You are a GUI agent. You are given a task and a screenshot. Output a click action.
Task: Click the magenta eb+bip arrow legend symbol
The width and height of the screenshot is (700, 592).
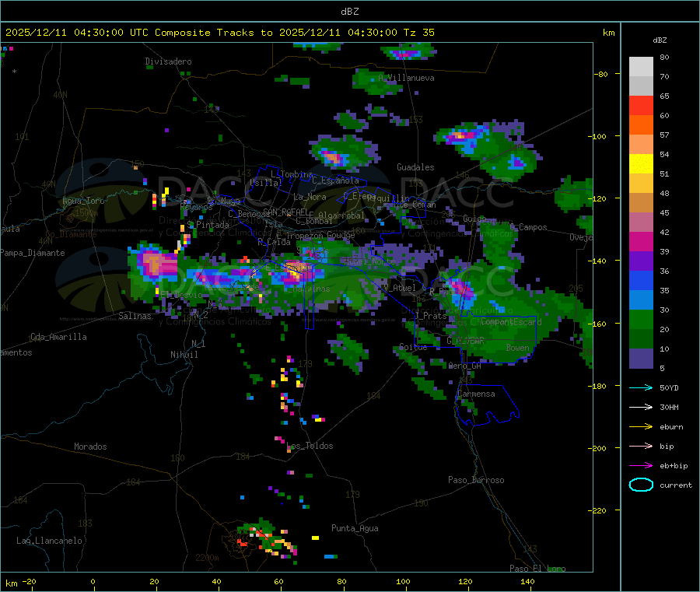[x=641, y=466]
